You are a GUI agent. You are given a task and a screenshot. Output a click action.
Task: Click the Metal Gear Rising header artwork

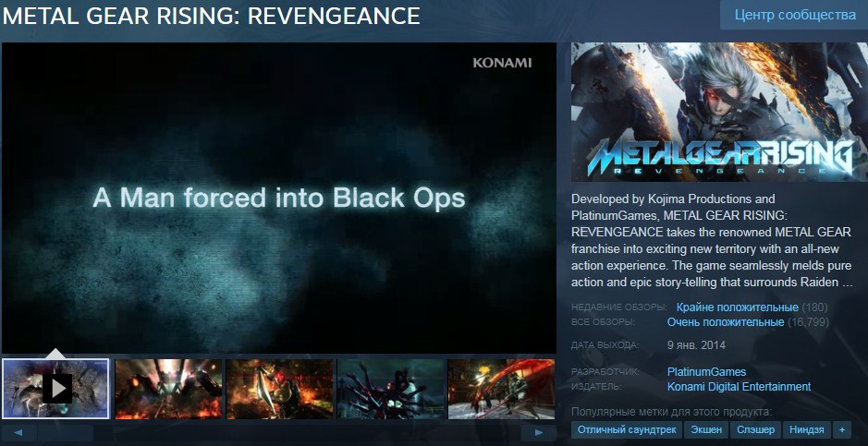point(718,112)
